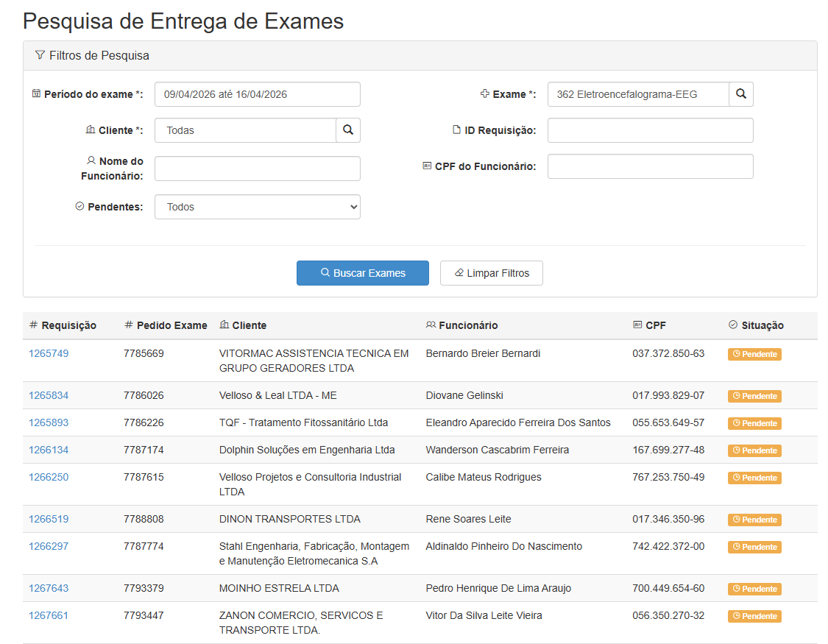Click pedido exame number 7785669
This screenshot has height=644, width=828.
pos(144,353)
